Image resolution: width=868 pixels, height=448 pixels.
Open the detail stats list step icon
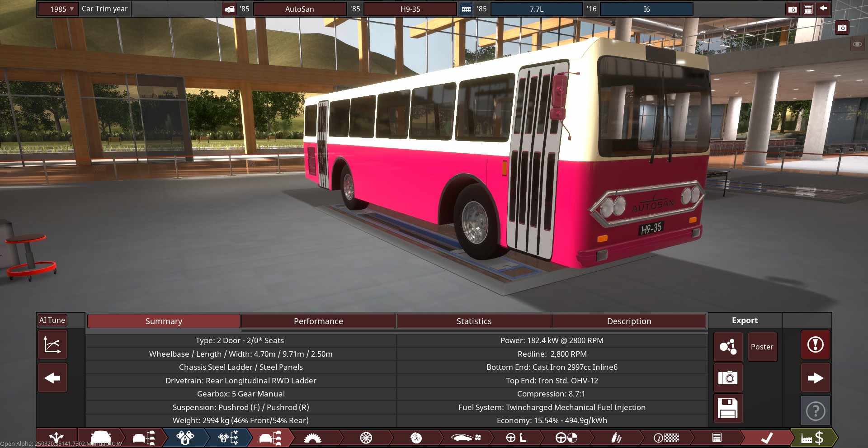717,438
